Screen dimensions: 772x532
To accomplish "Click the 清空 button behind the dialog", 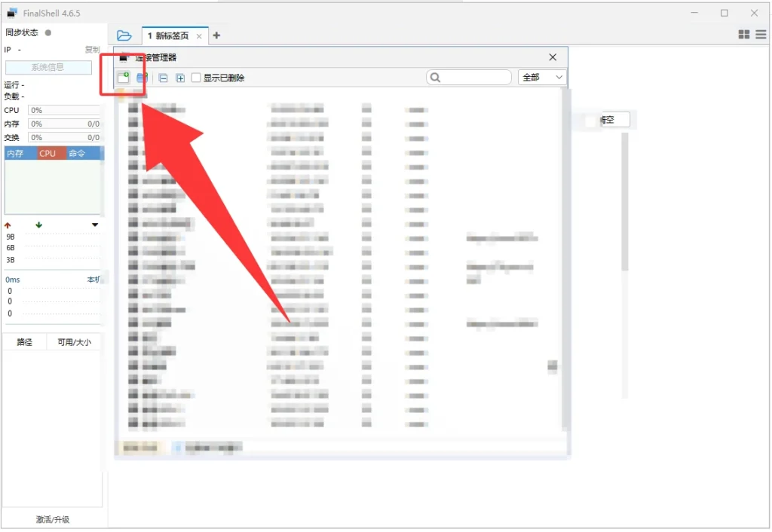I will [614, 120].
